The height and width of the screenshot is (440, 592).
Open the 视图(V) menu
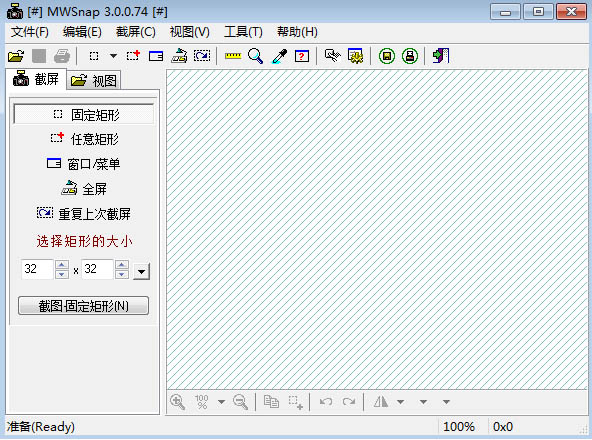pyautogui.click(x=190, y=32)
